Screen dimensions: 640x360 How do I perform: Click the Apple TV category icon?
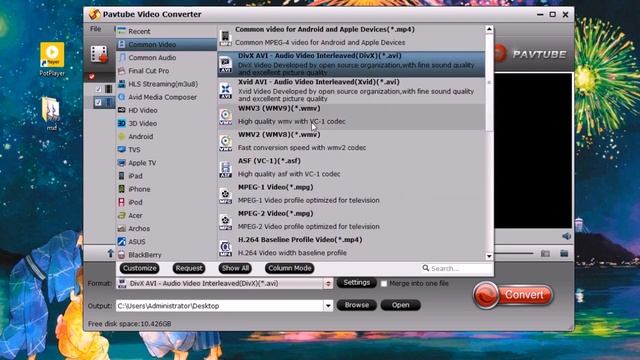[122, 163]
